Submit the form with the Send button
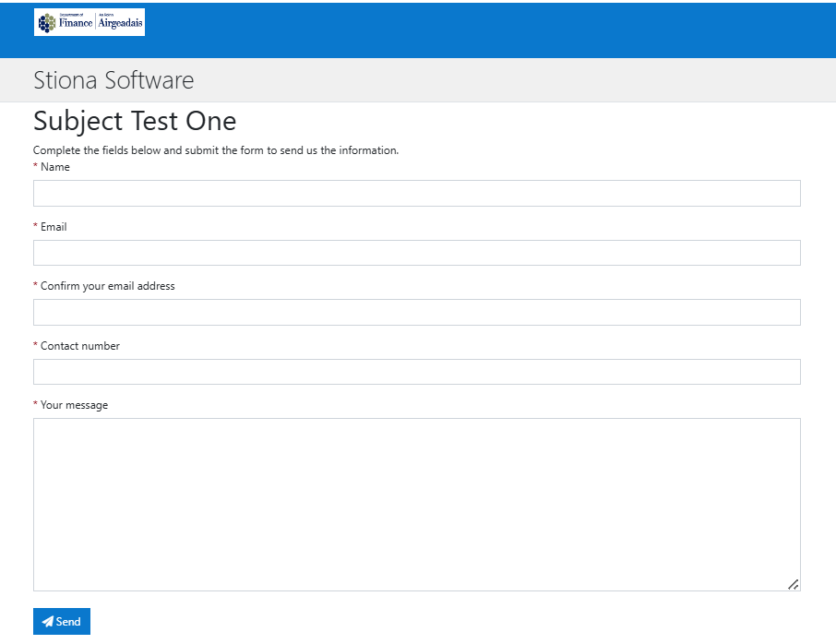This screenshot has height=644, width=836. (x=62, y=621)
